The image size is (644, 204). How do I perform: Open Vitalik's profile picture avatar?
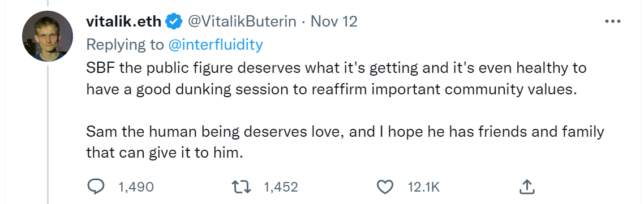point(47,36)
